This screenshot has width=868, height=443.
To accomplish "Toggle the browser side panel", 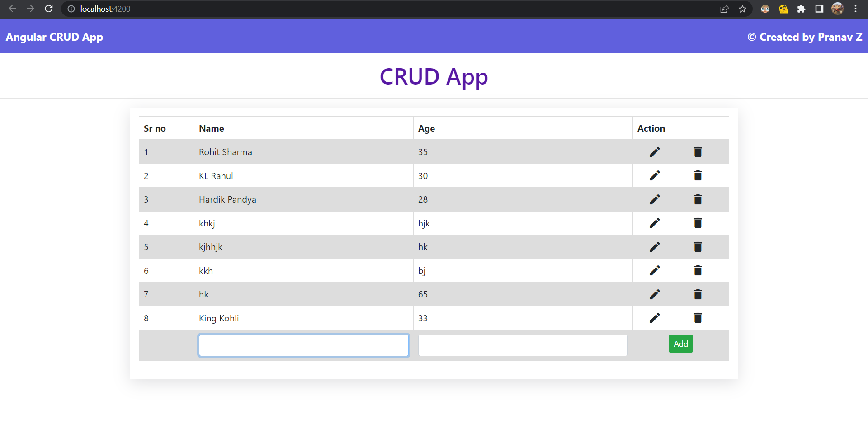I will coord(819,9).
